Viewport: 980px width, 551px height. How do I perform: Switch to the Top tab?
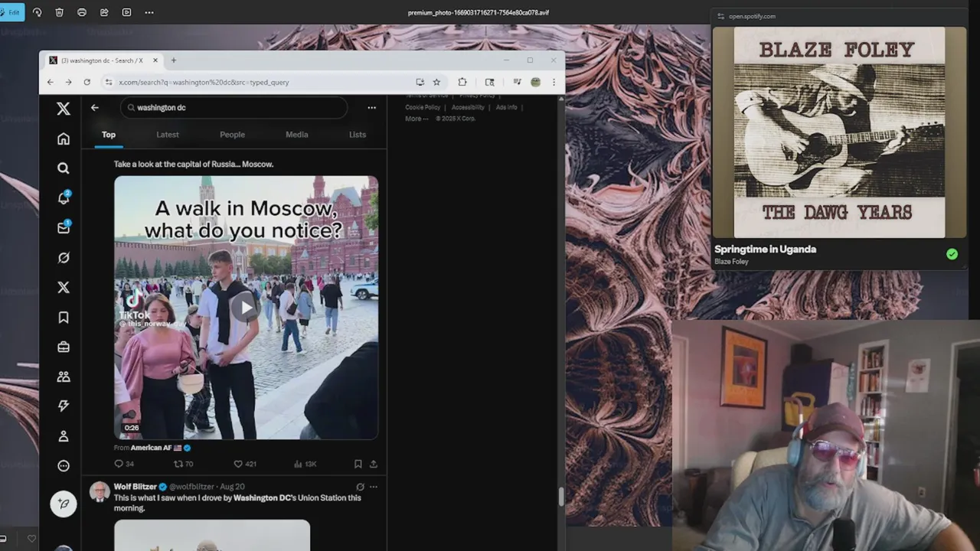(x=109, y=135)
